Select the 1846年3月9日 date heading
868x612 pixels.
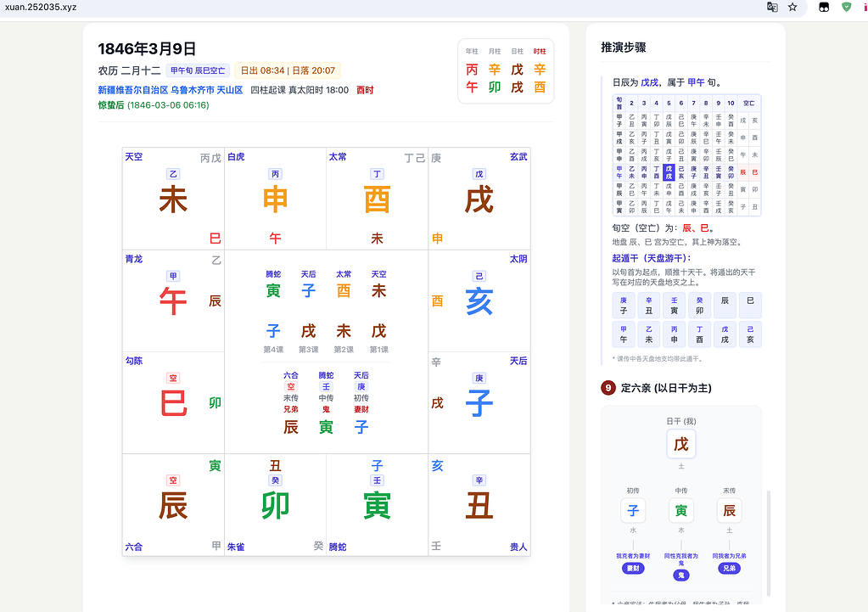[x=148, y=48]
